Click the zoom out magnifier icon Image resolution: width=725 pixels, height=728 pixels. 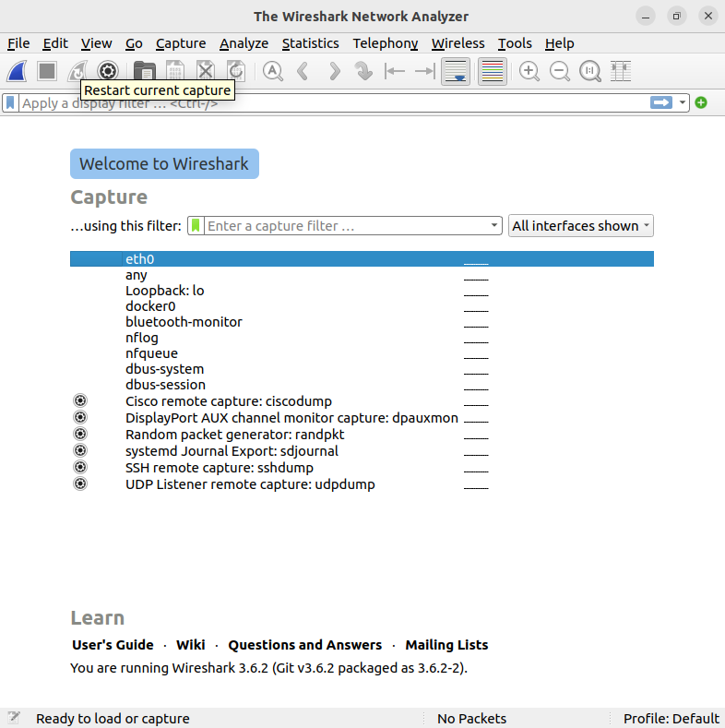560,71
